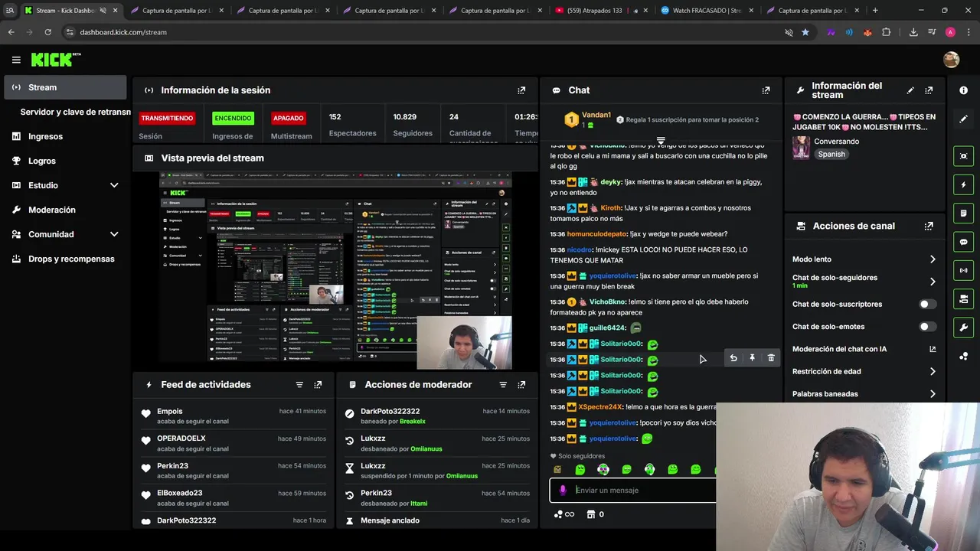Click the Empois follow entry in the feed
980x551 pixels.
tap(234, 416)
